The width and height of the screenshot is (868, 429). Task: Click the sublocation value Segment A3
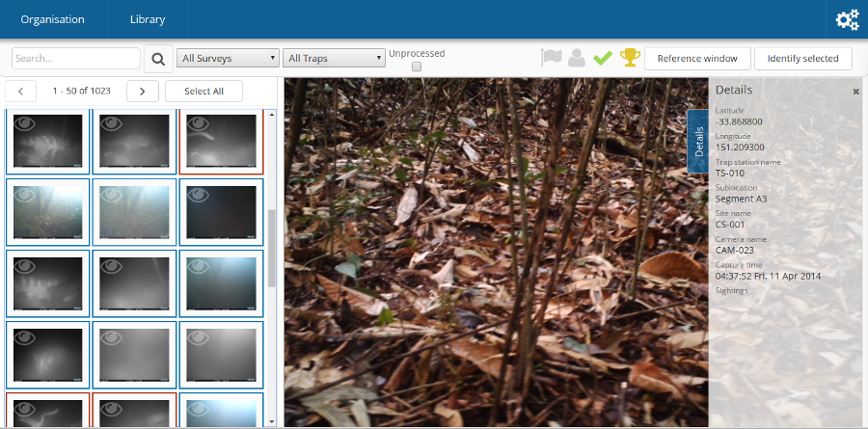tap(742, 199)
